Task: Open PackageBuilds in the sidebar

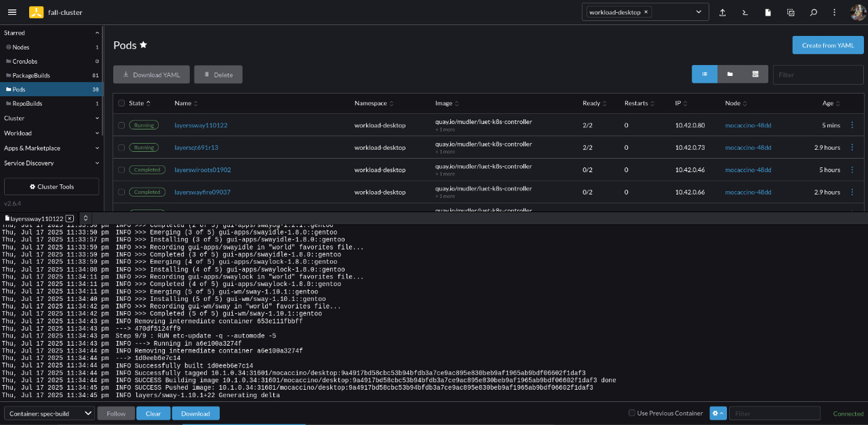Action: (x=31, y=75)
